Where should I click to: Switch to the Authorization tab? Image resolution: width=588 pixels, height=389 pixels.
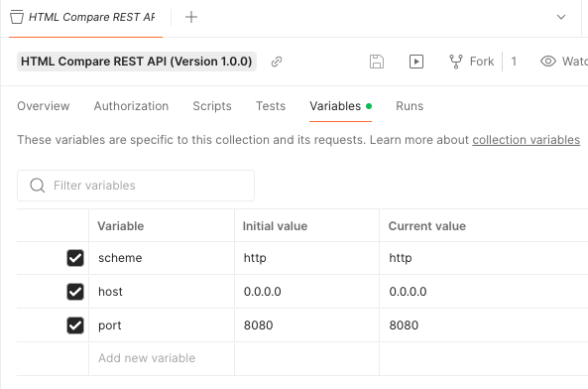click(131, 106)
